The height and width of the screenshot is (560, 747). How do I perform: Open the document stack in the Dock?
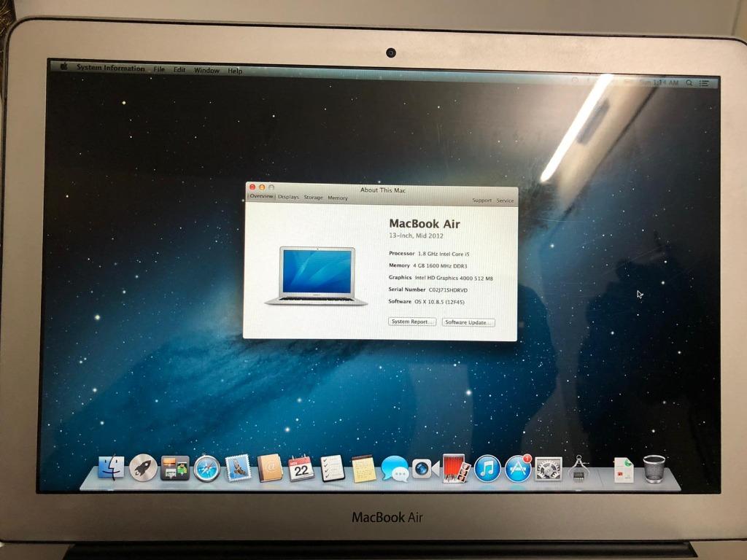(624, 470)
